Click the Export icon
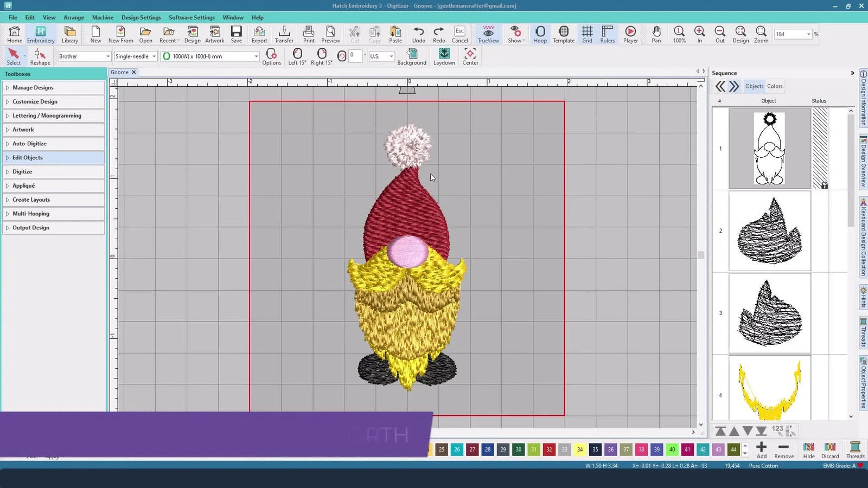 [x=259, y=34]
